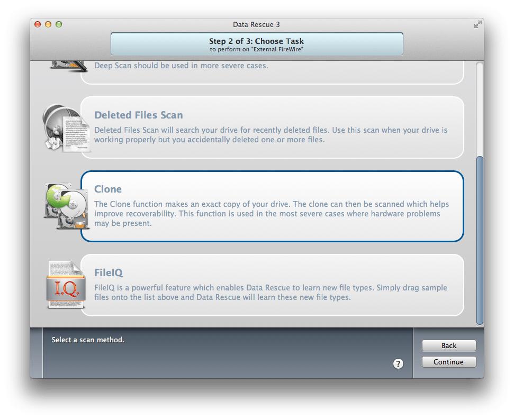
Task: Click the Data Rescue 3 title bar
Action: click(256, 24)
